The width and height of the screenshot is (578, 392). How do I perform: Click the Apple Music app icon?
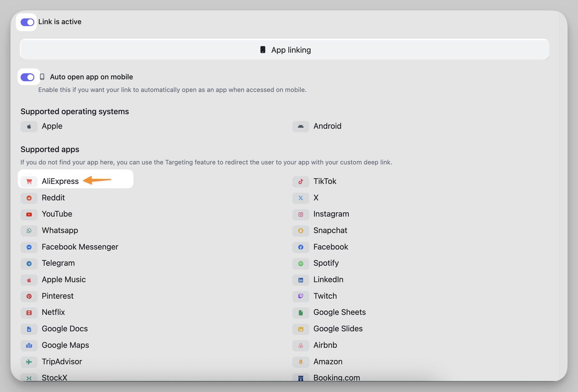pos(29,280)
